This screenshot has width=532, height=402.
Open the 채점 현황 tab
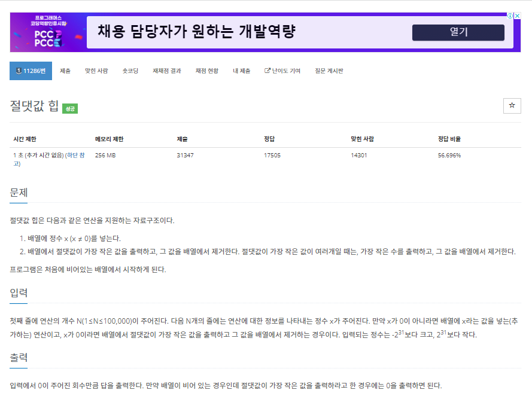pos(207,71)
